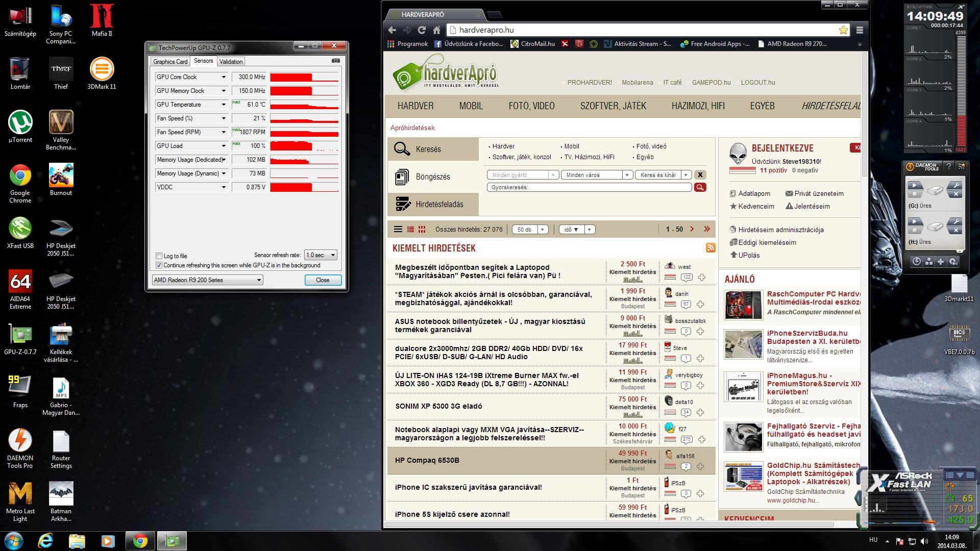Open the DAEMON Tools Pro desktop icon

(x=20, y=448)
